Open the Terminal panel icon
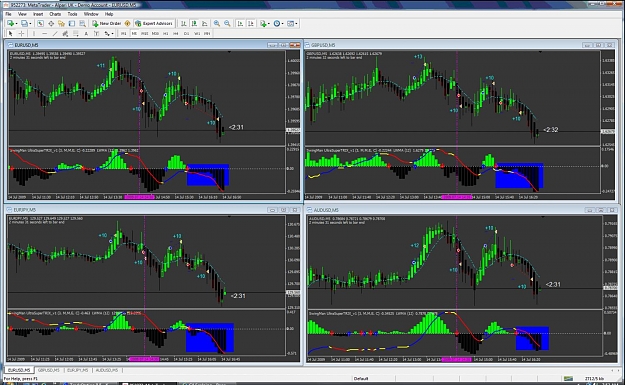The image size is (625, 385). pos(72,24)
